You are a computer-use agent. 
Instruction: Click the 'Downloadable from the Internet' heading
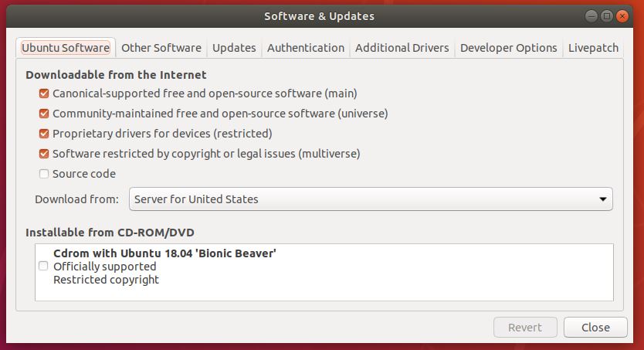tap(116, 75)
